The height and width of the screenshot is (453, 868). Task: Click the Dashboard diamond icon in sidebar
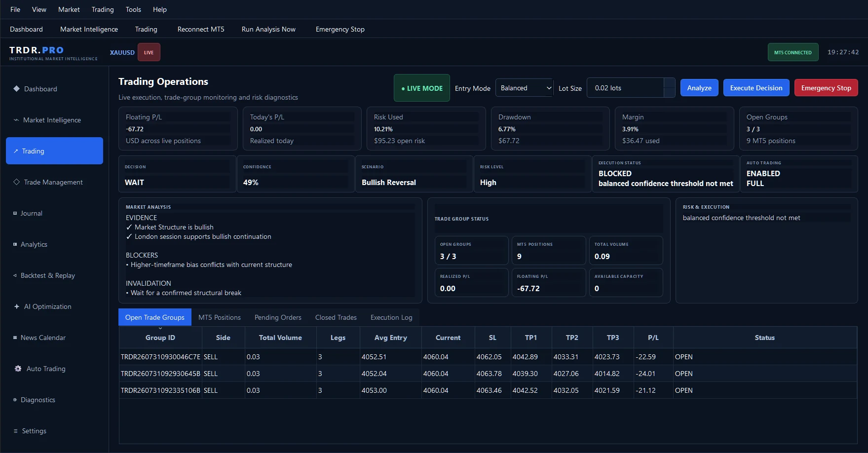point(16,89)
